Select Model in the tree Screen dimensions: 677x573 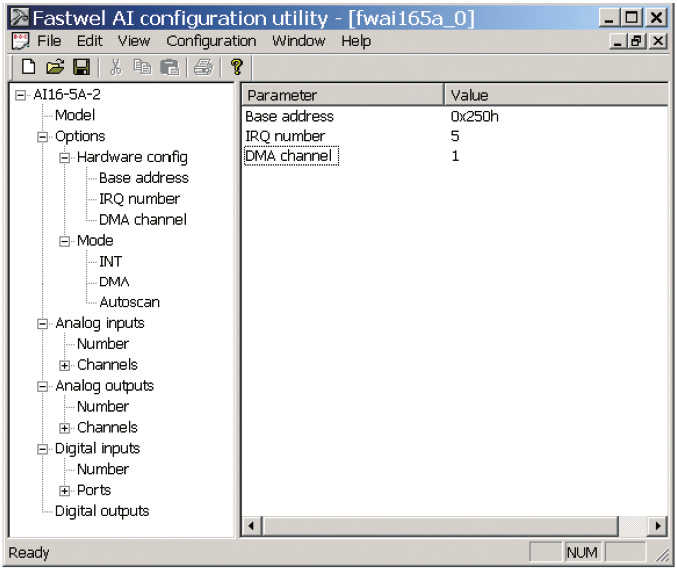tap(75, 115)
